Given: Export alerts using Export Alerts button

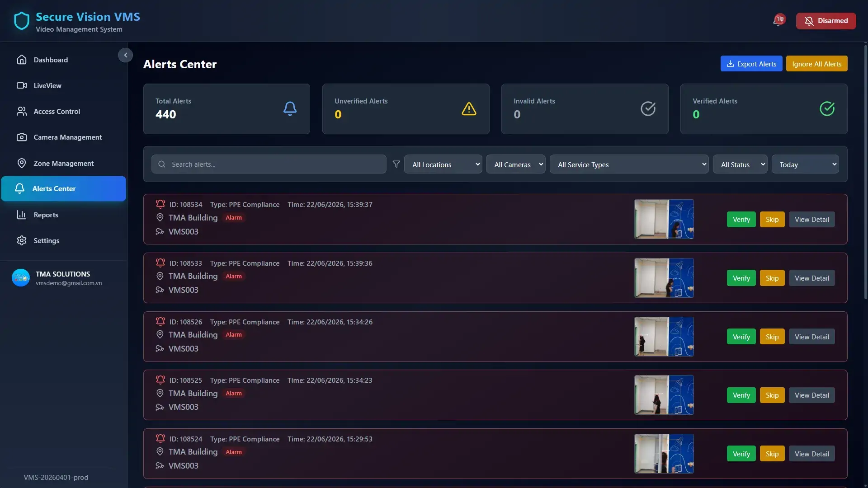Looking at the screenshot, I should [x=751, y=64].
